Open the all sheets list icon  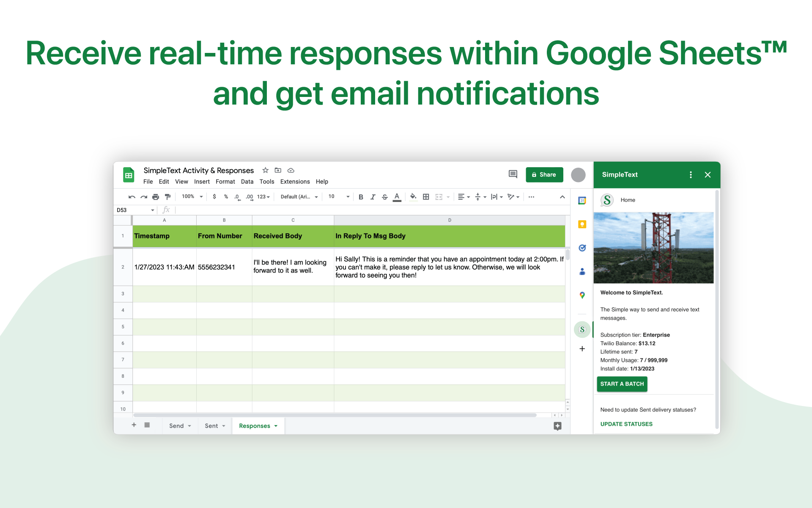click(x=147, y=425)
